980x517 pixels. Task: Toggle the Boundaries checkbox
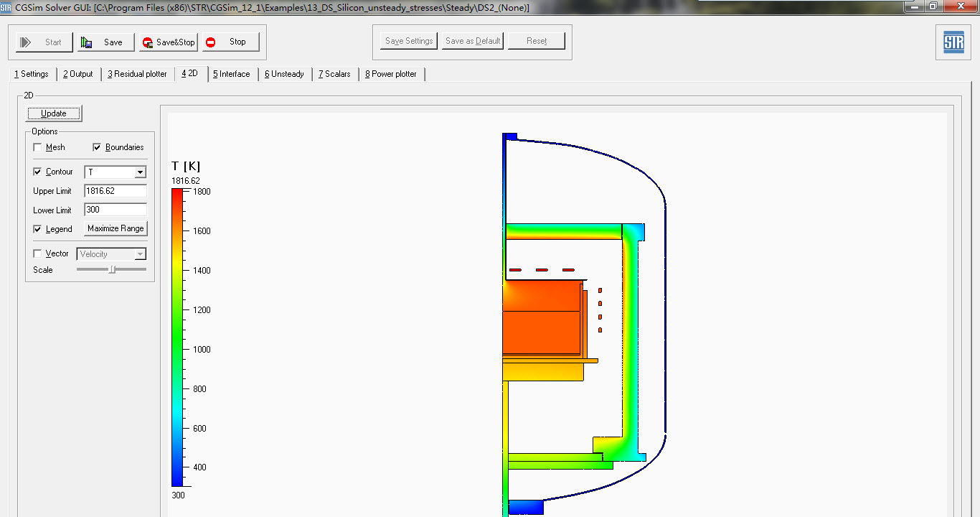[97, 147]
